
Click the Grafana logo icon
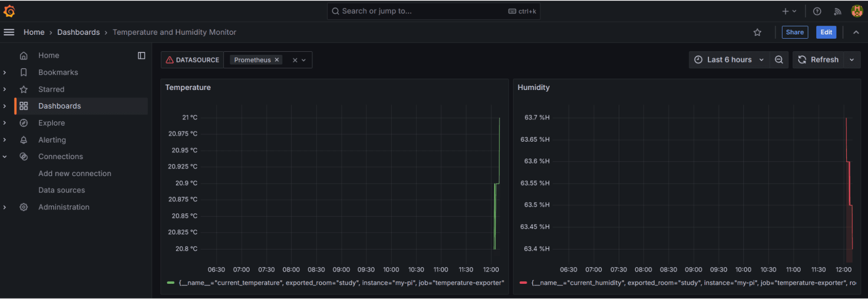click(9, 11)
